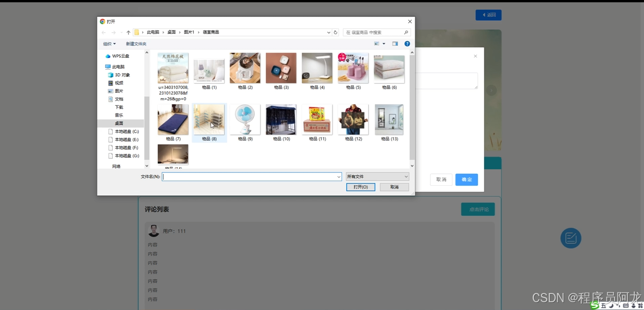Click the 返回 button on the web page
644x310 pixels.
489,15
